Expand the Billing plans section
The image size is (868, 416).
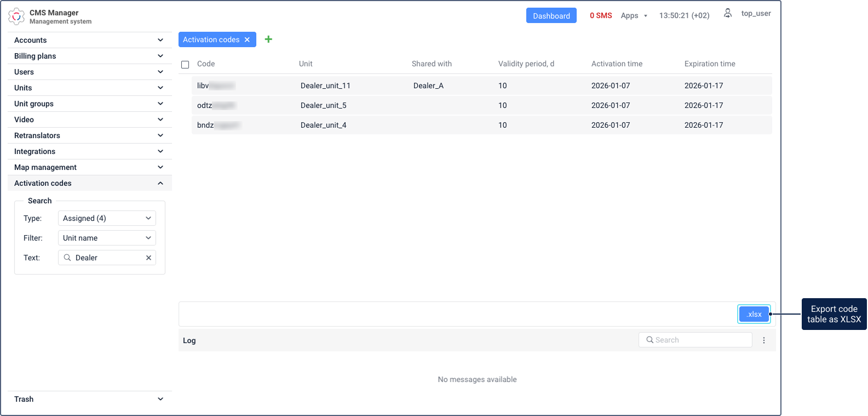(x=89, y=56)
